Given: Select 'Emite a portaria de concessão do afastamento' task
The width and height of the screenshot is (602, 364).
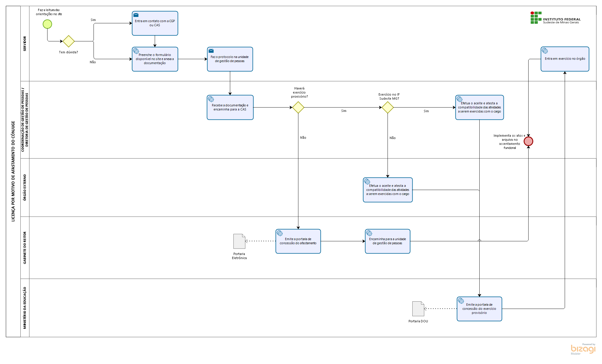Looking at the screenshot, I should click(298, 241).
